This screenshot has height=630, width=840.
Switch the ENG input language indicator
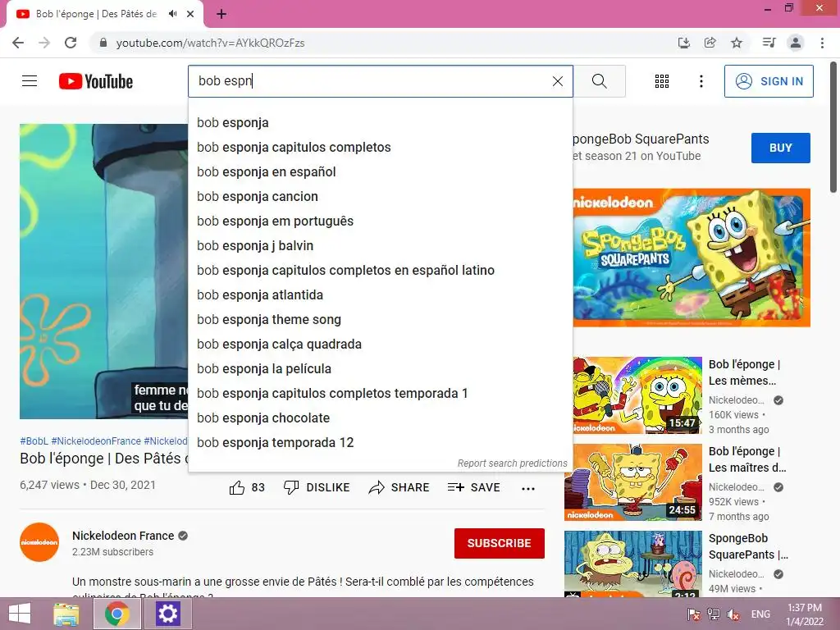[x=760, y=614]
